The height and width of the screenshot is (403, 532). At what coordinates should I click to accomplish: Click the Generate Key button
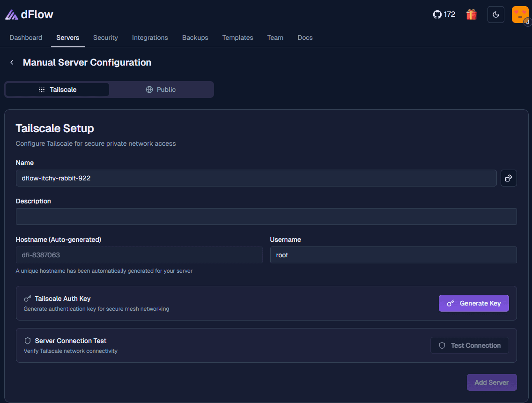coord(473,303)
